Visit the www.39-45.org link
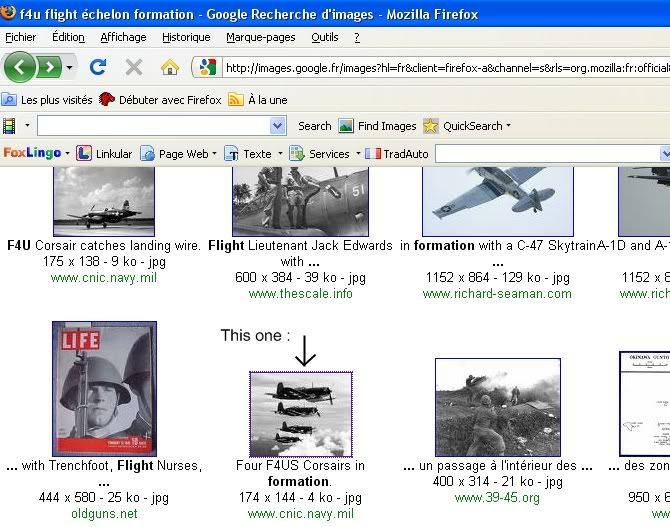Image resolution: width=670 pixels, height=527 pixels. point(497,498)
